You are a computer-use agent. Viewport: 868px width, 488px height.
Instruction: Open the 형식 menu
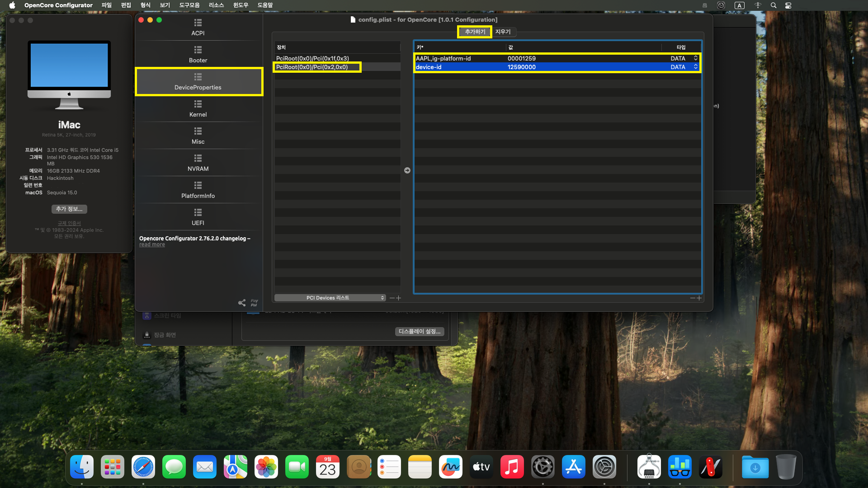tap(146, 5)
